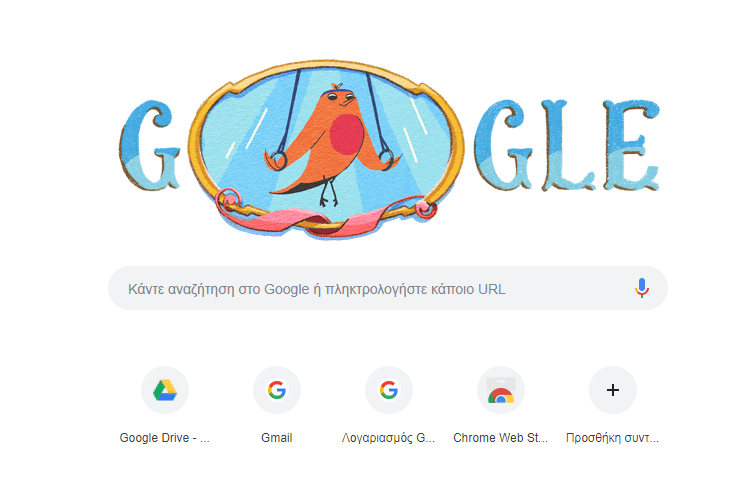Click the "Gmail" shortcut label
The height and width of the screenshot is (500, 750).
click(276, 438)
